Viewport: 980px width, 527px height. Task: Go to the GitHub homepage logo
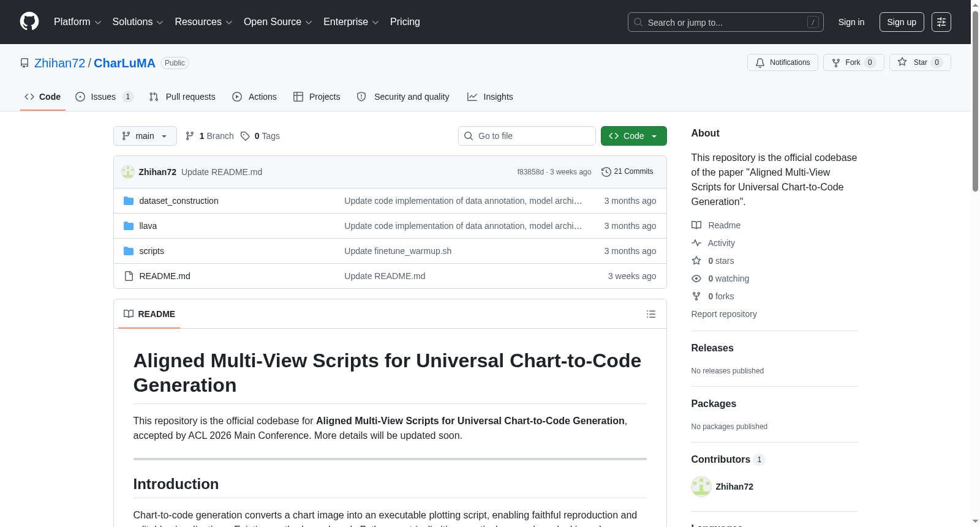tap(29, 22)
